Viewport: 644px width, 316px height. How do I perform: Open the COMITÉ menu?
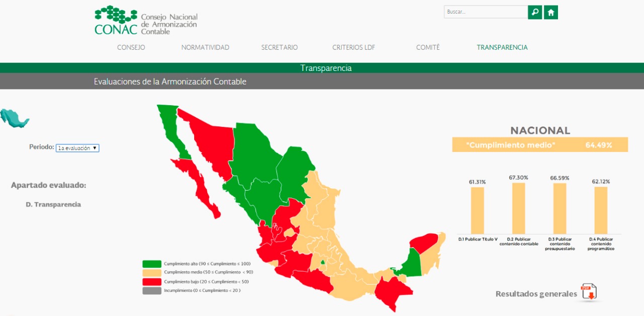click(x=428, y=47)
